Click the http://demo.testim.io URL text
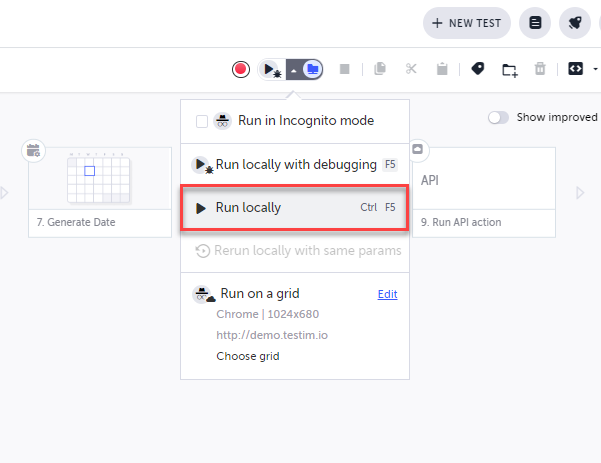Image resolution: width=601 pixels, height=463 pixels. coord(272,335)
